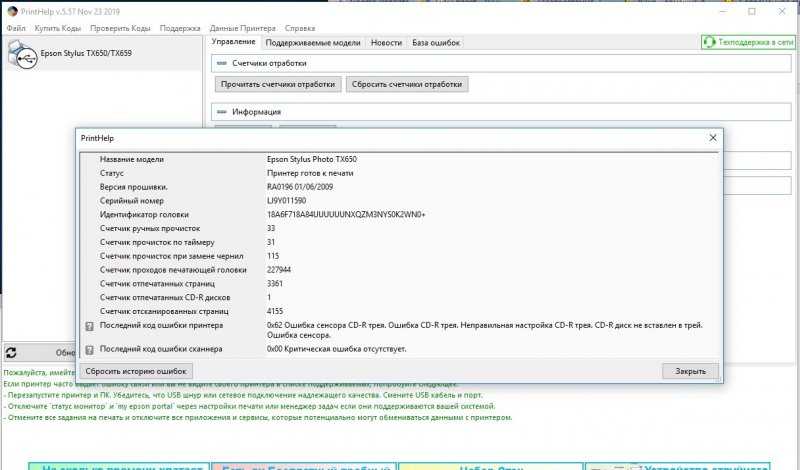
Task: Switch to the База ошибок tab
Action: [436, 43]
